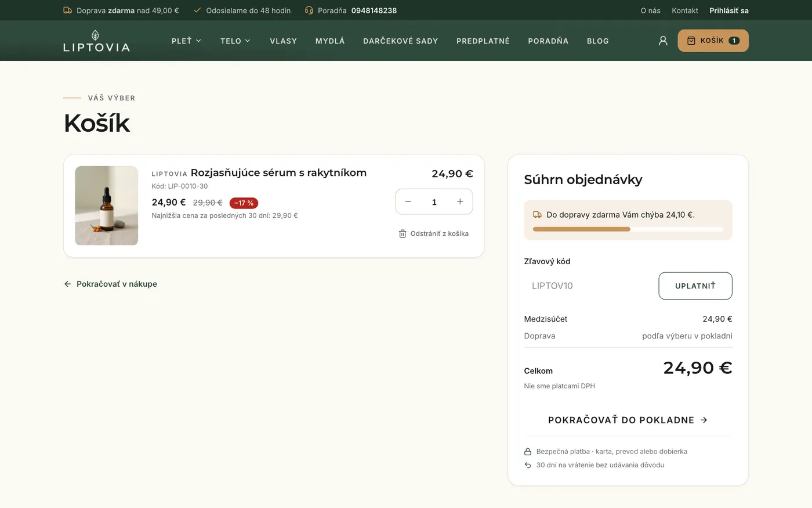The height and width of the screenshot is (508, 812).
Task: Click the delivery truck icon in top bar
Action: tap(67, 10)
